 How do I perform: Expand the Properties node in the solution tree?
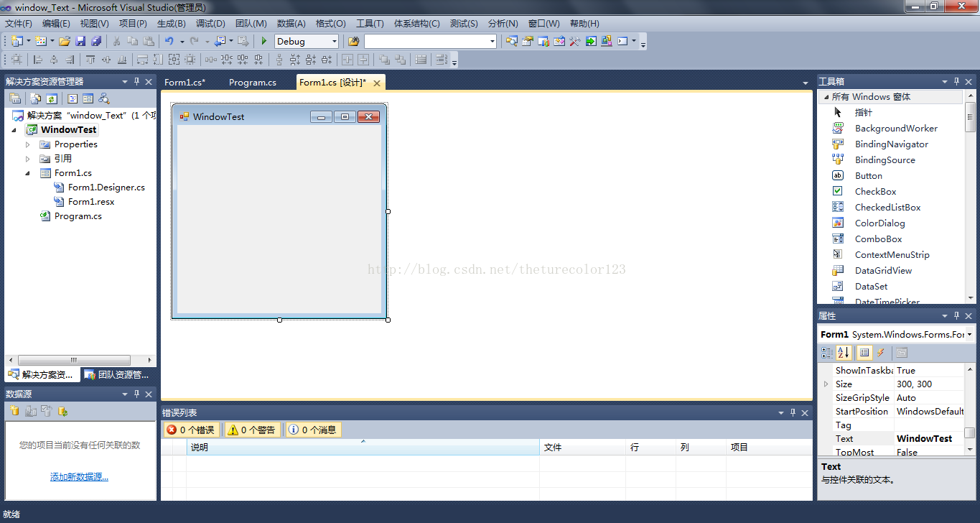28,144
